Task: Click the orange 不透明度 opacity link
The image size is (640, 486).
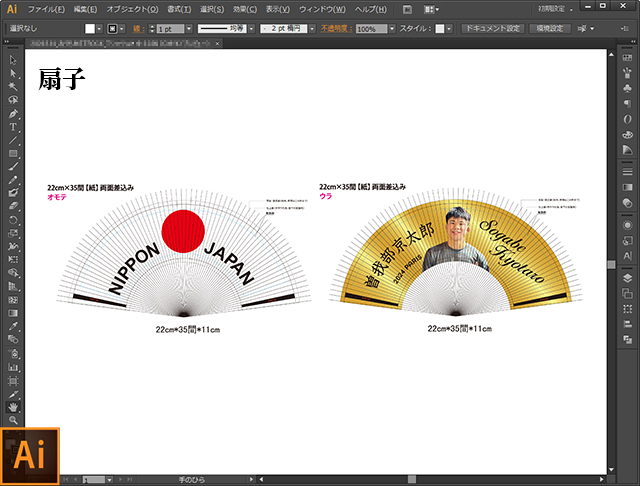Action: [336, 29]
